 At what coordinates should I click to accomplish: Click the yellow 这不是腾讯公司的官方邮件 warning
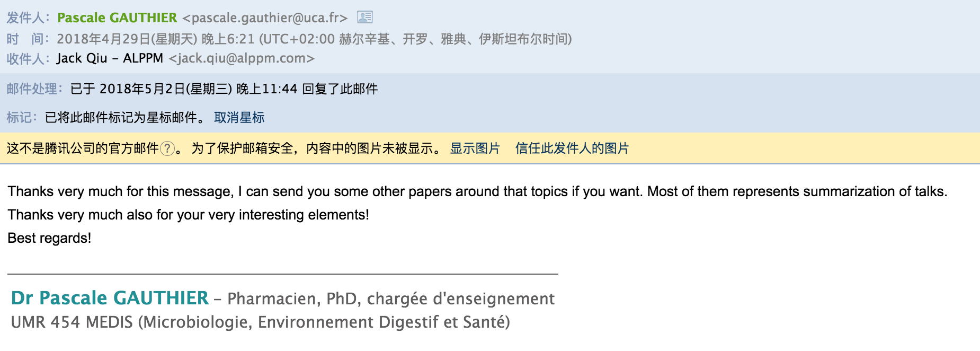[83, 148]
